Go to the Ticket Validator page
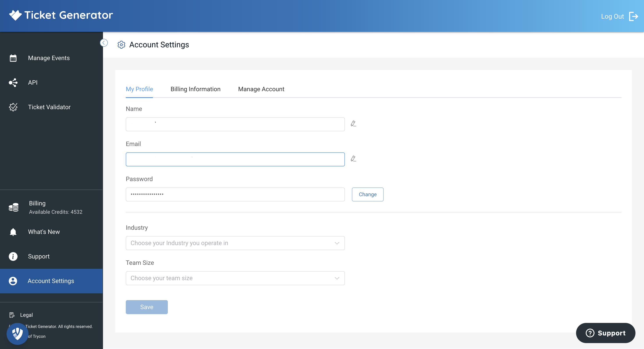Screen dimensions: 644x349 (x=51, y=107)
